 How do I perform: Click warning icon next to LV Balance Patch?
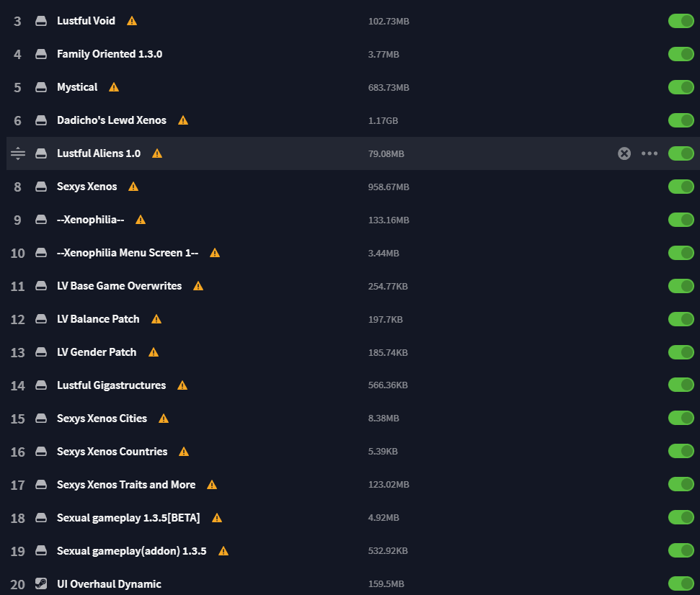click(x=156, y=319)
